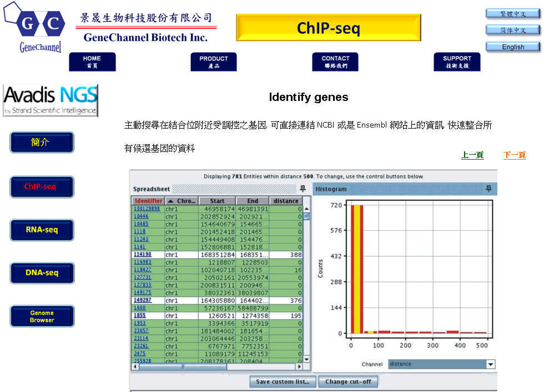This screenshot has width=544, height=392.
Task: Click the Histogram panel pin icon
Action: click(488, 189)
